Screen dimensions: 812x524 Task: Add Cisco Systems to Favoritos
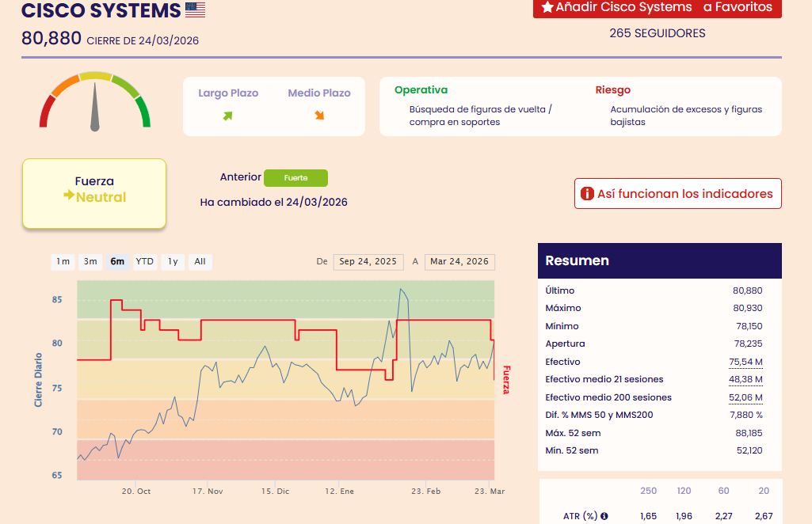(x=658, y=7)
